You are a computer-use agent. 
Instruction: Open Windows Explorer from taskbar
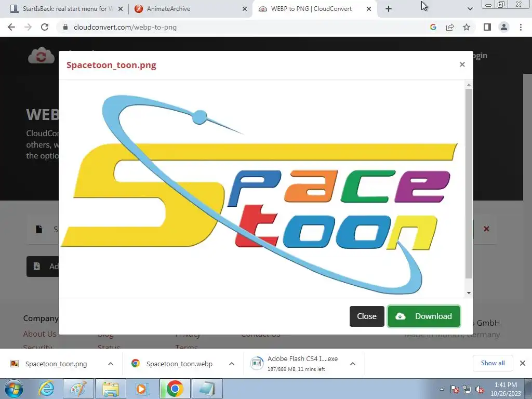click(111, 389)
